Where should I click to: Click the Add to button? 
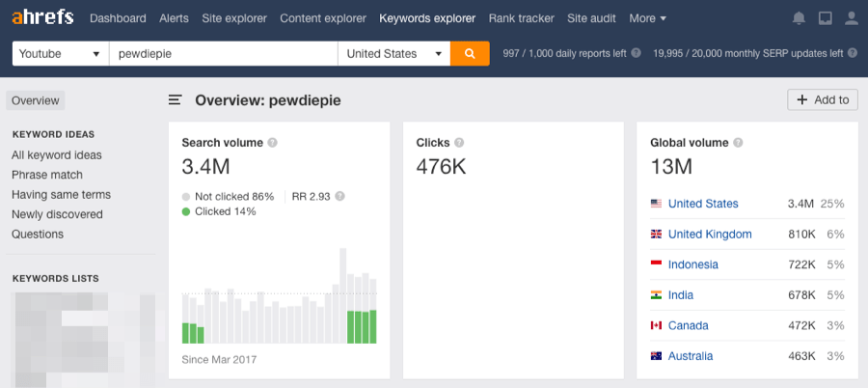coord(823,99)
